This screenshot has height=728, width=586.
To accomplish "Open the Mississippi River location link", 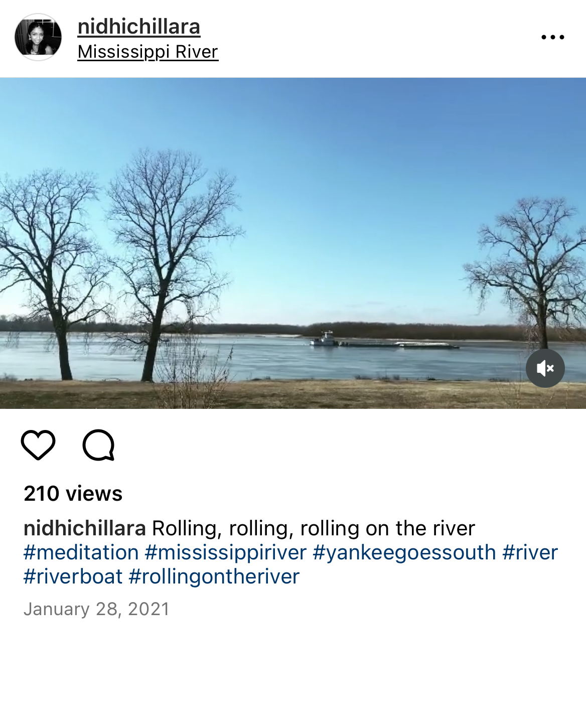I will tap(148, 52).
